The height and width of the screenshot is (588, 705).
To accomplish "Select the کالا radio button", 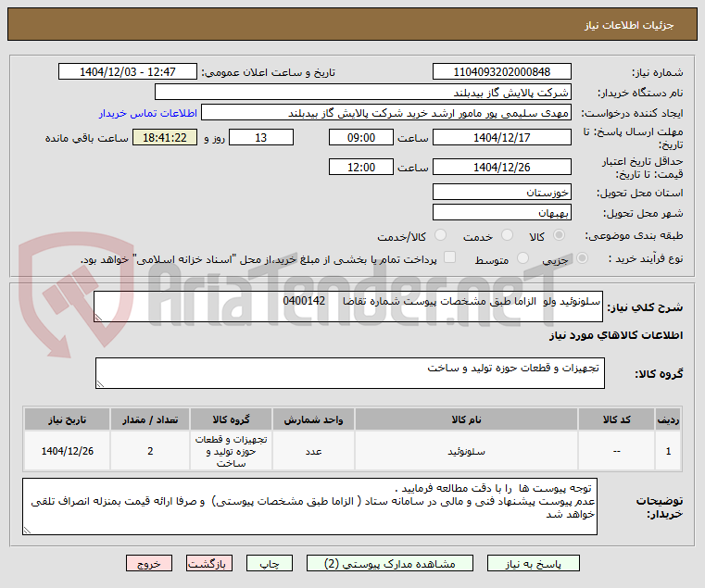I will click(x=560, y=235).
